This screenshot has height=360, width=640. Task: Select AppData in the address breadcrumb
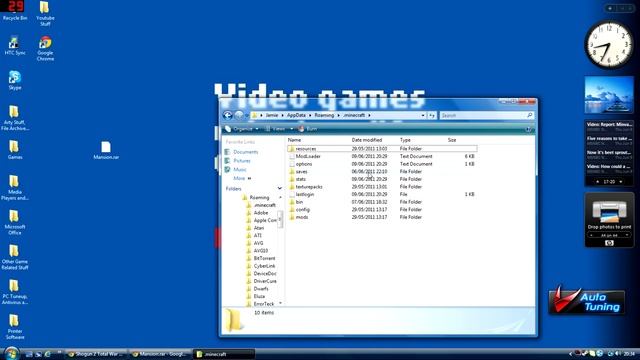(296, 116)
